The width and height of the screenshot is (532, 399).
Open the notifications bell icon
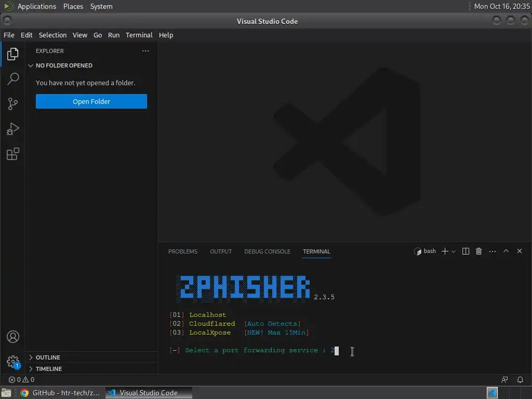click(520, 380)
